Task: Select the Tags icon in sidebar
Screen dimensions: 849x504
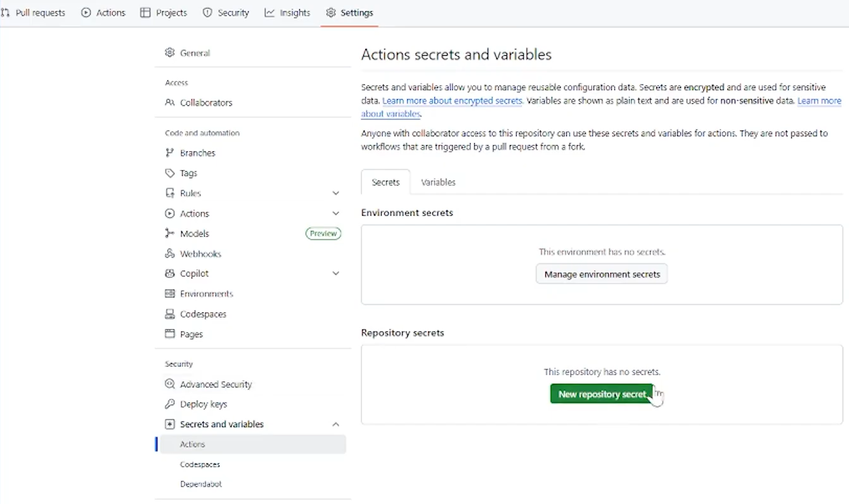Action: tap(169, 173)
